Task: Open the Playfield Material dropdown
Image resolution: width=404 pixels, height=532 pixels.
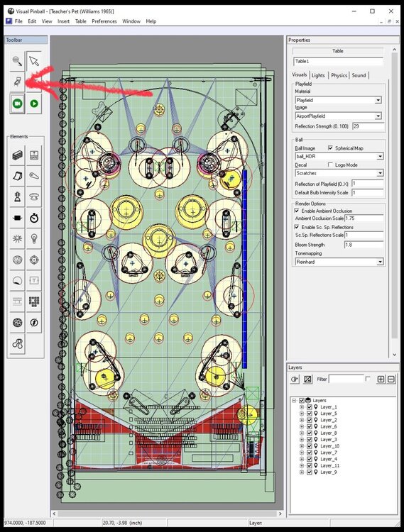Action: coord(378,100)
